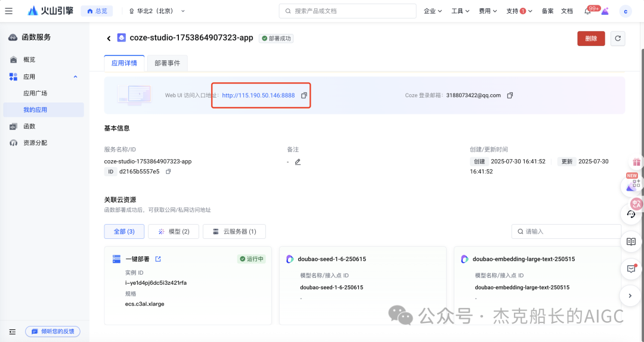Copy the Web UI access address
Viewport: 644px width, 342px height.
point(304,95)
